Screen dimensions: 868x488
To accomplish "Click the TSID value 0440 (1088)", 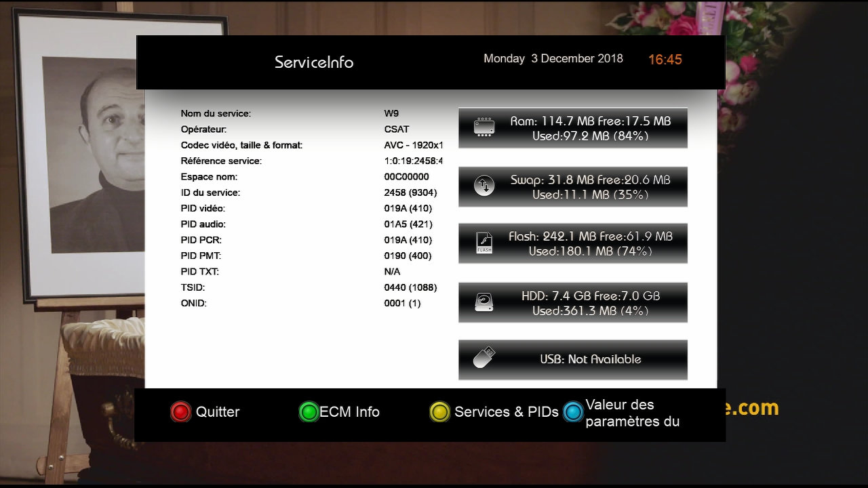I will tap(410, 287).
